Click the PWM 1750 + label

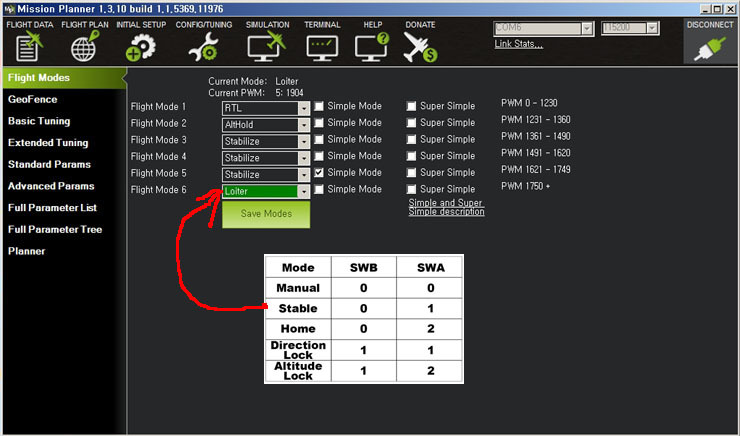(525, 186)
